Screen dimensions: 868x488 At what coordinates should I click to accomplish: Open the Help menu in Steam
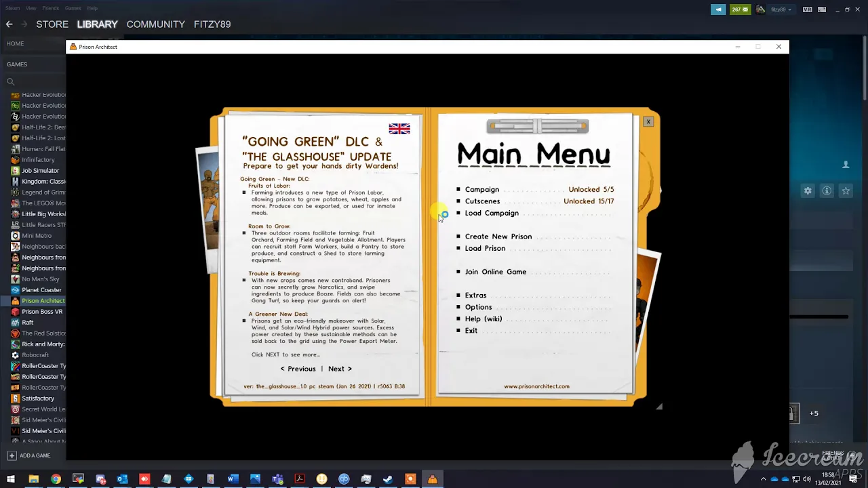tap(92, 8)
